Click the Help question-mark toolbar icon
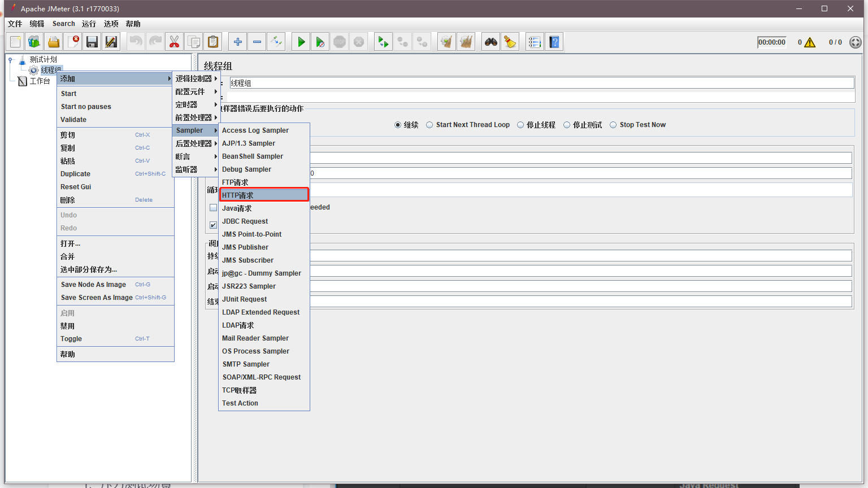The height and width of the screenshot is (488, 868). click(x=554, y=42)
